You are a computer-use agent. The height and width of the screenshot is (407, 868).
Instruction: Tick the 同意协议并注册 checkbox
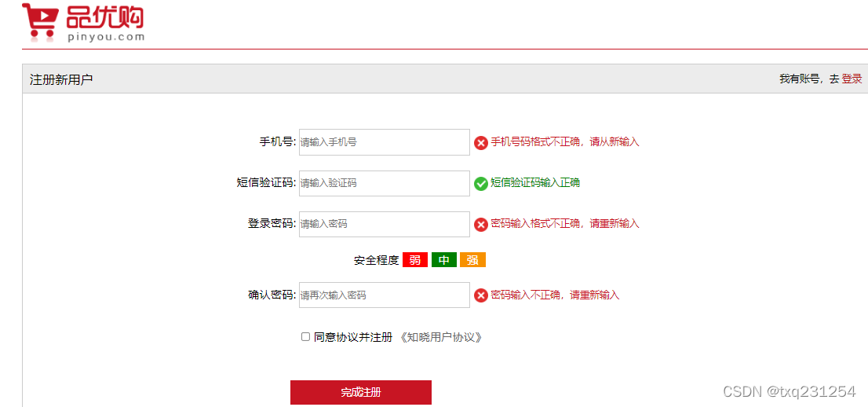coord(305,336)
